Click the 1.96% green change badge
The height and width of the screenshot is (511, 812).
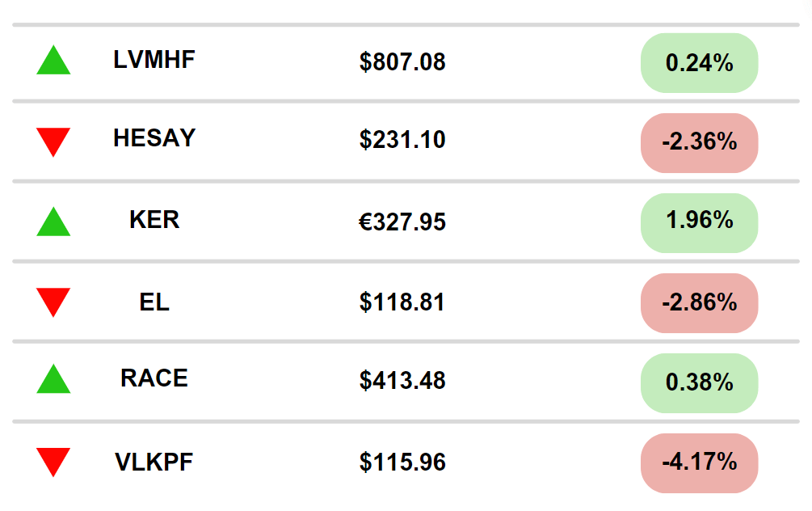pos(699,222)
